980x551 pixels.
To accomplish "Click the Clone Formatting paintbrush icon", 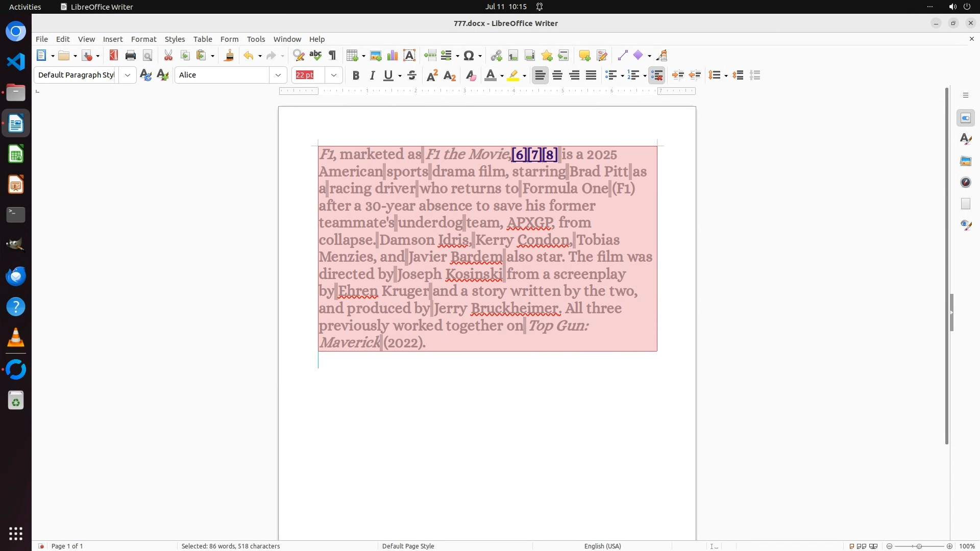I will pos(229,55).
